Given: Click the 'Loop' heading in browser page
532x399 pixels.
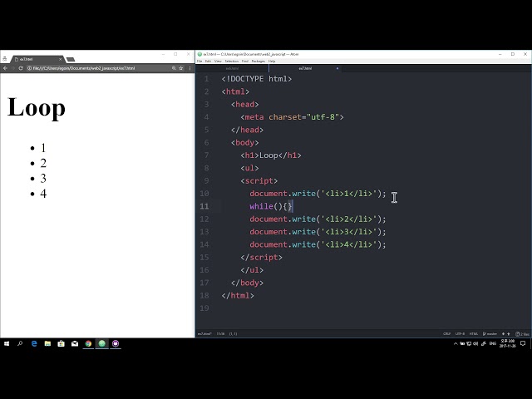Looking at the screenshot, I should 37,107.
